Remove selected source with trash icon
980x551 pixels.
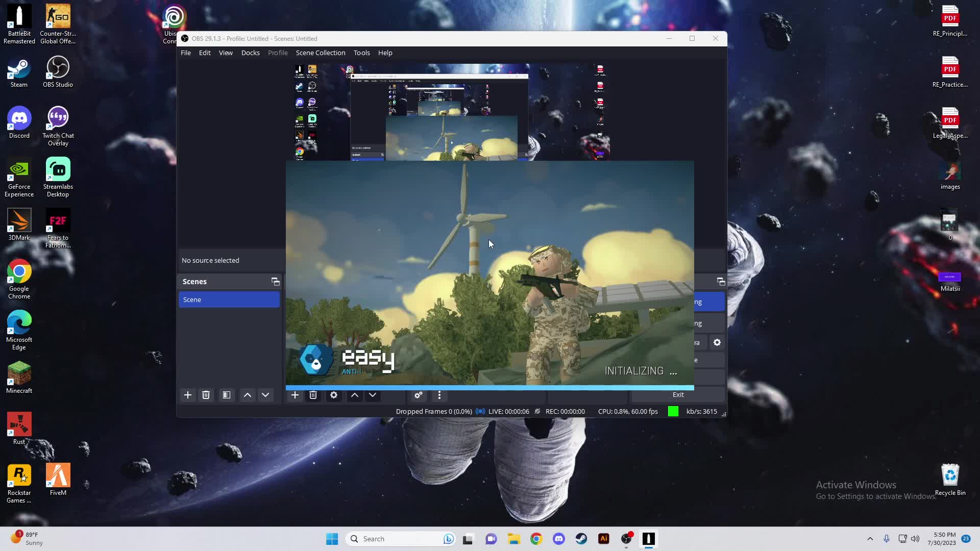[x=313, y=395]
